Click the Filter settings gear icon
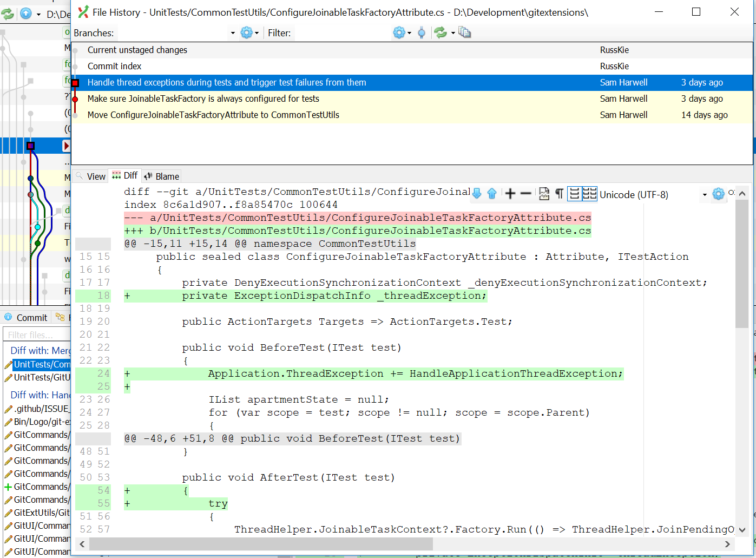This screenshot has width=756, height=558. pos(399,32)
